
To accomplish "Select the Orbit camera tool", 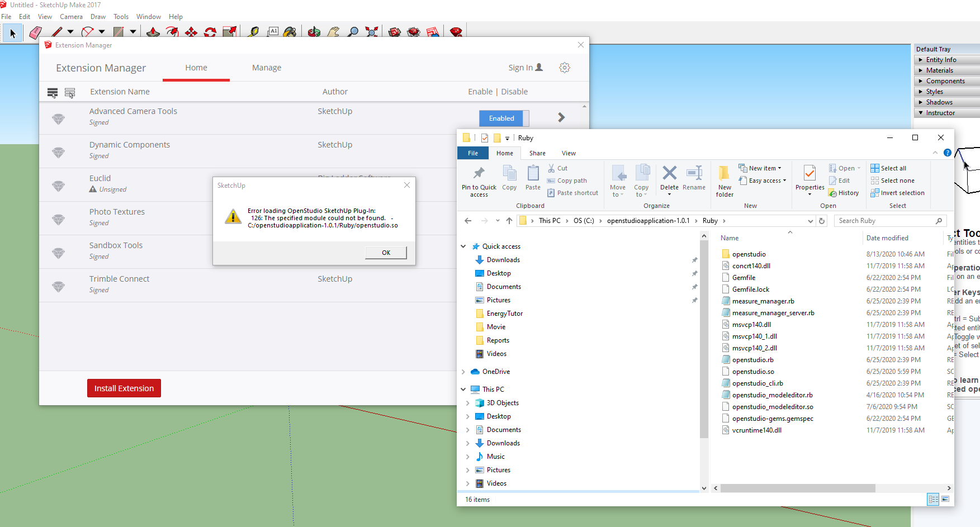I will click(314, 32).
